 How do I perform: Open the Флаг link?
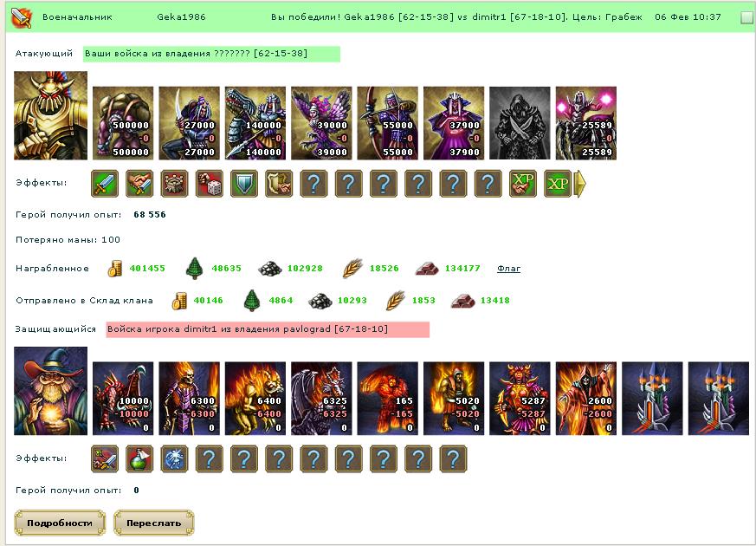tap(508, 269)
